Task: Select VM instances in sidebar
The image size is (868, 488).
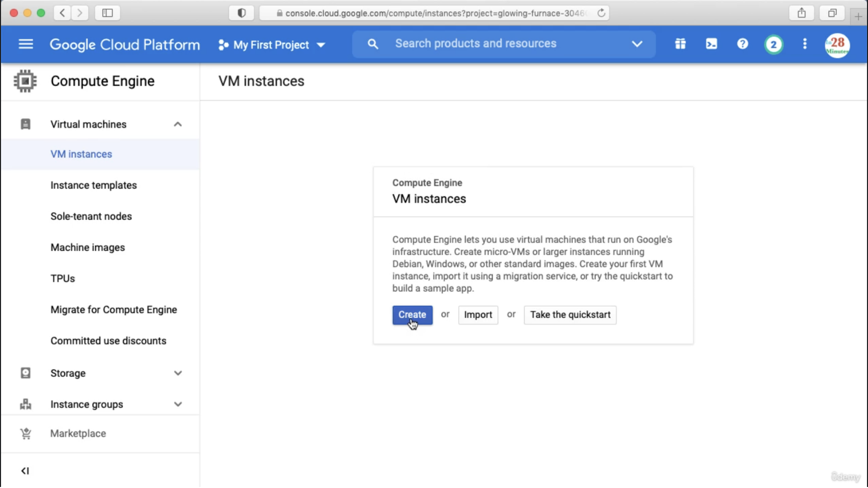Action: click(100, 154)
